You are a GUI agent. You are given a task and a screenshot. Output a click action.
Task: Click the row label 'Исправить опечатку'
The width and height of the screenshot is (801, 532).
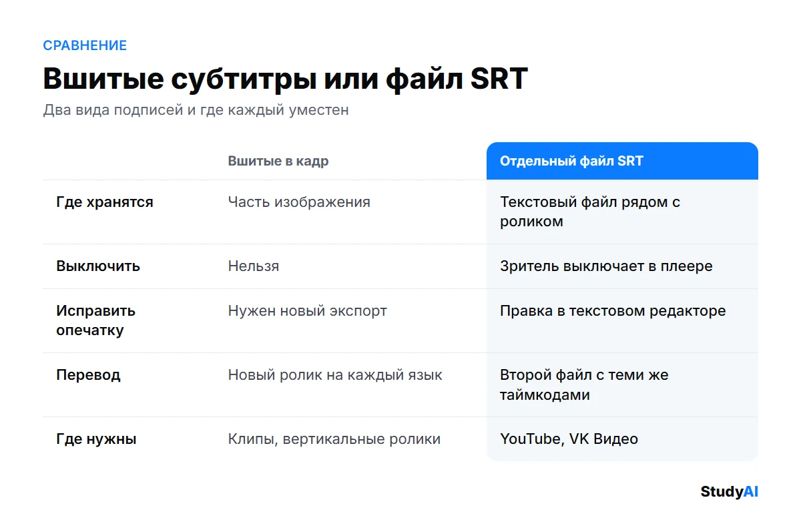tap(96, 320)
